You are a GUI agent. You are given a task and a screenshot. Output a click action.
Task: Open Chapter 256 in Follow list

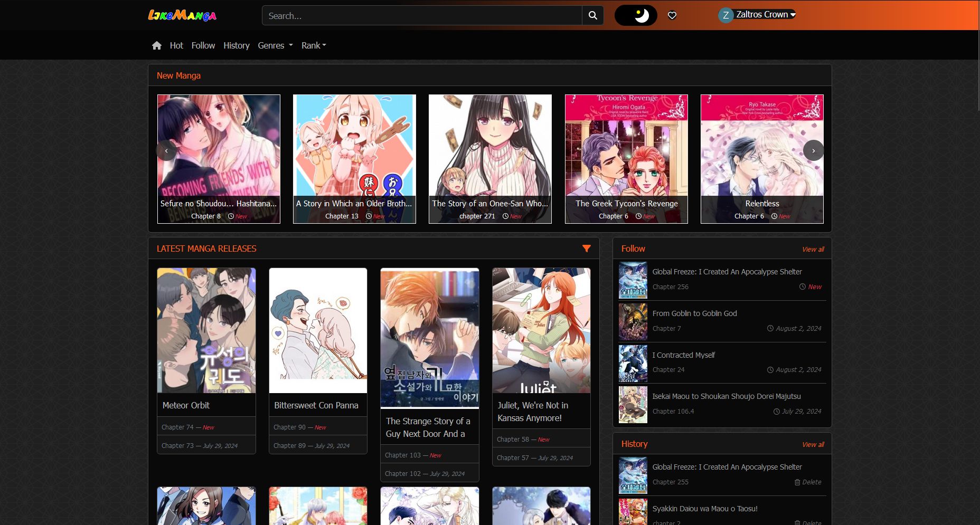click(670, 287)
